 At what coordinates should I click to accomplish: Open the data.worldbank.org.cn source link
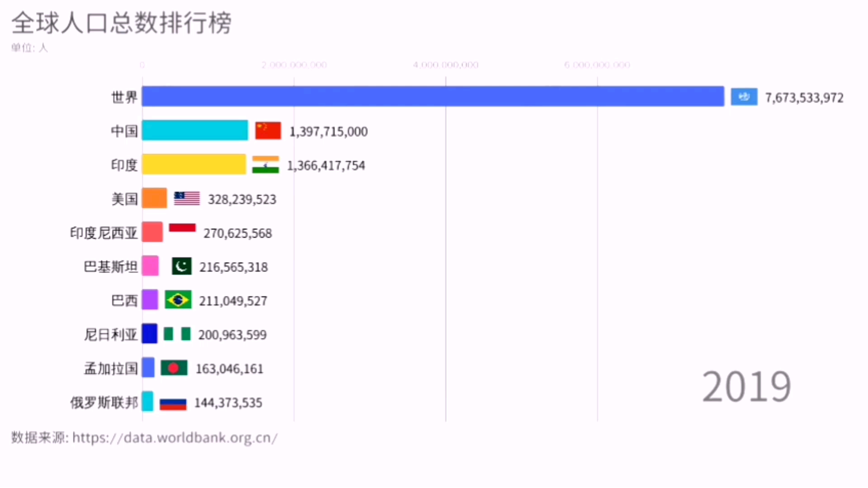175,437
